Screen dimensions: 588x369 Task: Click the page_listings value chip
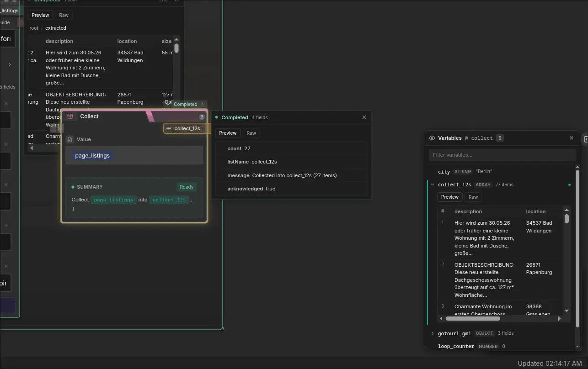point(92,156)
